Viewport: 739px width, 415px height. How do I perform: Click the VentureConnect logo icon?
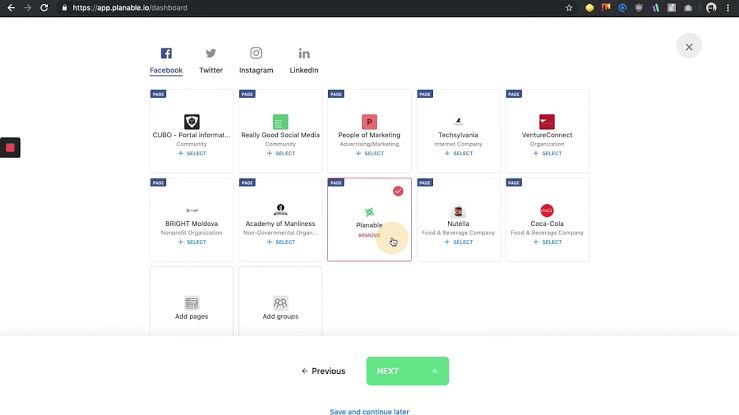point(547,121)
